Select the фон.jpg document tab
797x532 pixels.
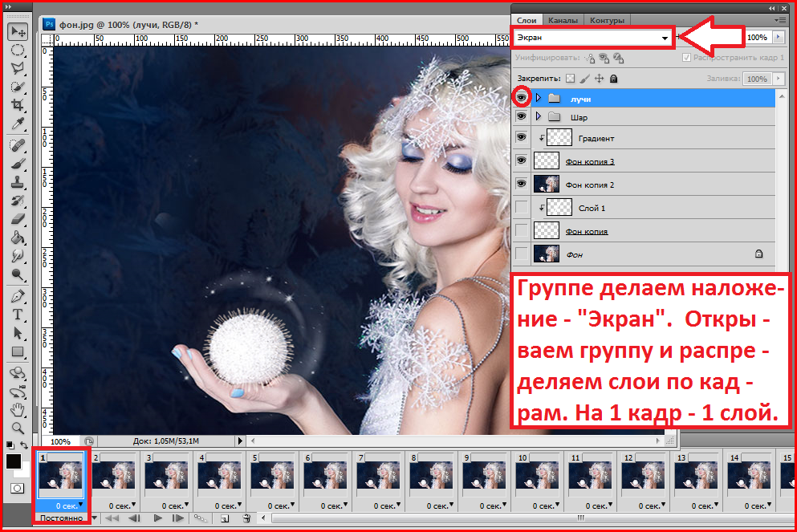point(128,24)
